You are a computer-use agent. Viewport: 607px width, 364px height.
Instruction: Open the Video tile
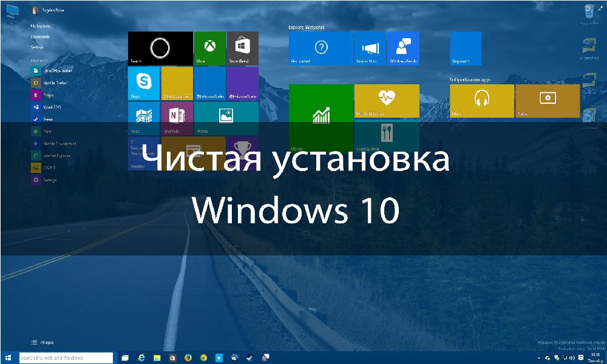(548, 101)
